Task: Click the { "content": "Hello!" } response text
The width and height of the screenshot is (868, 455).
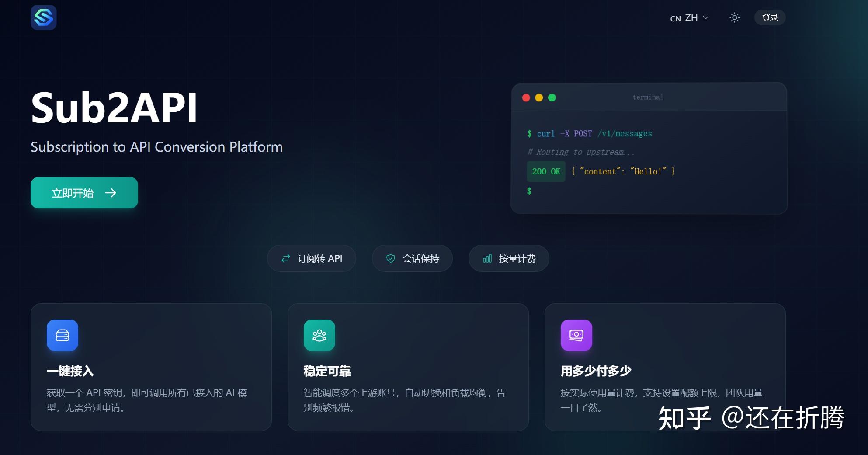Action: 623,171
